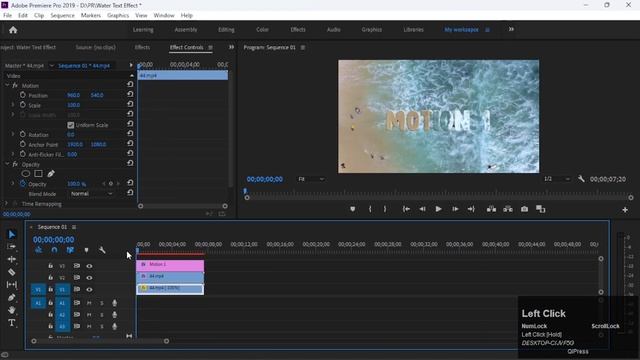Add a marker in the Program monitor
The width and height of the screenshot is (640, 360).
pyautogui.click(x=353, y=209)
